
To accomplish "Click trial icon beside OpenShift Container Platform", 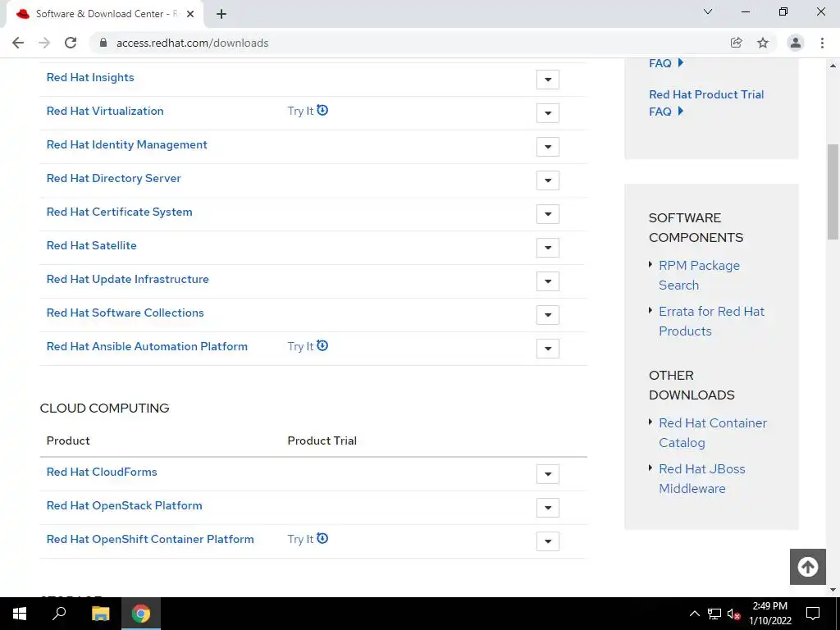I will click(x=322, y=538).
